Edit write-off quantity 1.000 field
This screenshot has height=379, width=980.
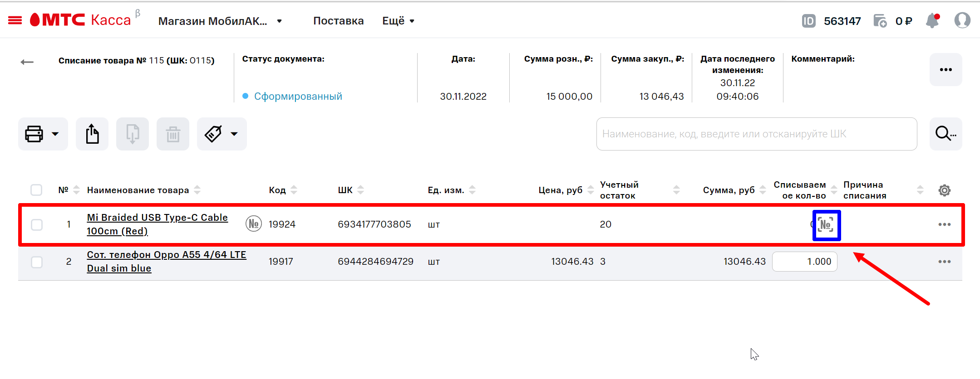coord(804,262)
